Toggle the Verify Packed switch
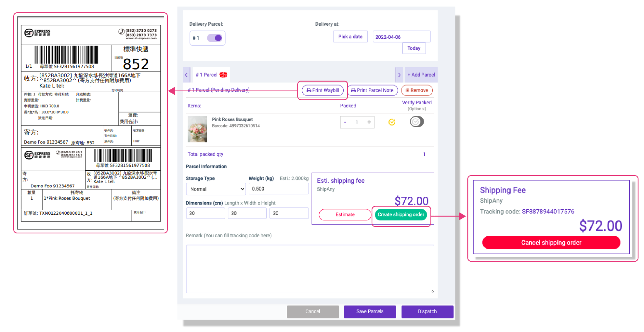 [417, 122]
